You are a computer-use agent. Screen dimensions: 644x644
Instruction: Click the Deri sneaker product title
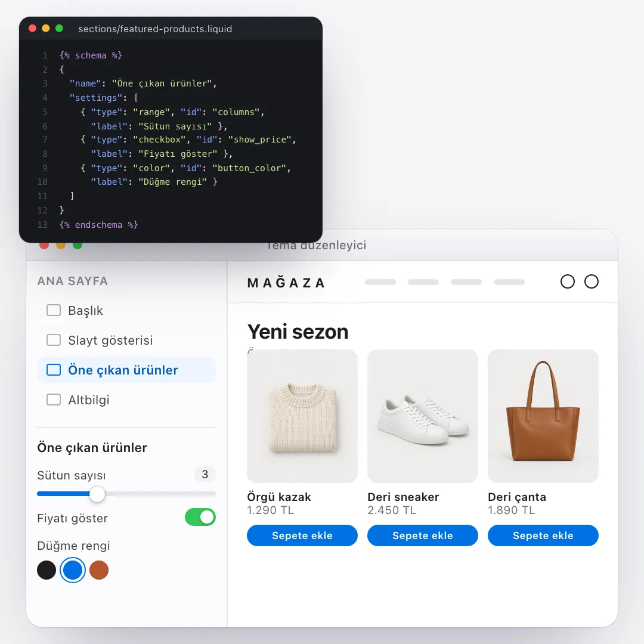click(403, 497)
